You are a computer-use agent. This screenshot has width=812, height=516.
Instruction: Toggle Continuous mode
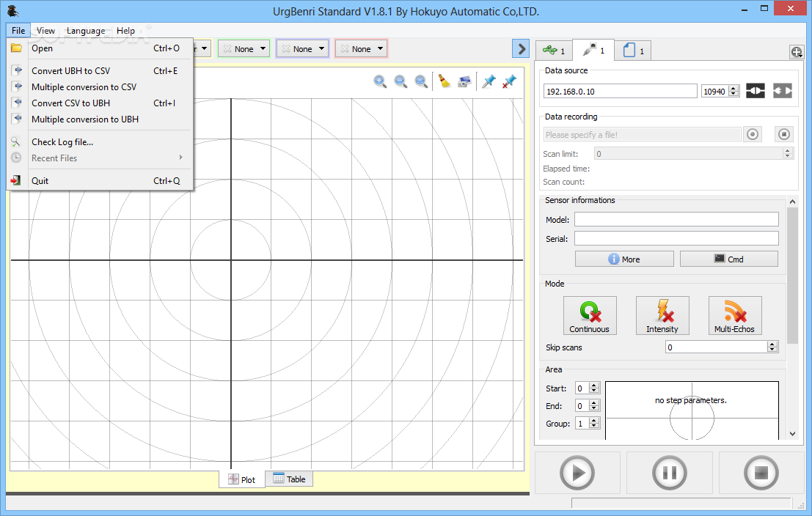(x=590, y=316)
